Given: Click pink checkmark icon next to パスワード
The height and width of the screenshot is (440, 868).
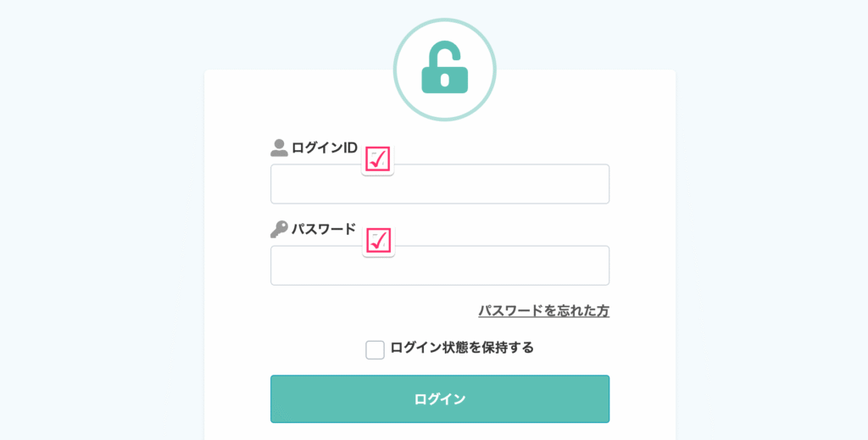Looking at the screenshot, I should (x=378, y=241).
